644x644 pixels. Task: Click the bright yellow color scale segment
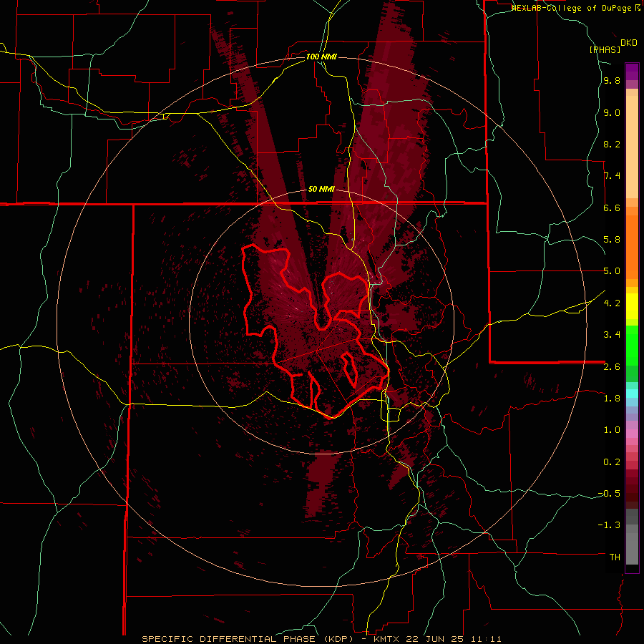(x=632, y=306)
